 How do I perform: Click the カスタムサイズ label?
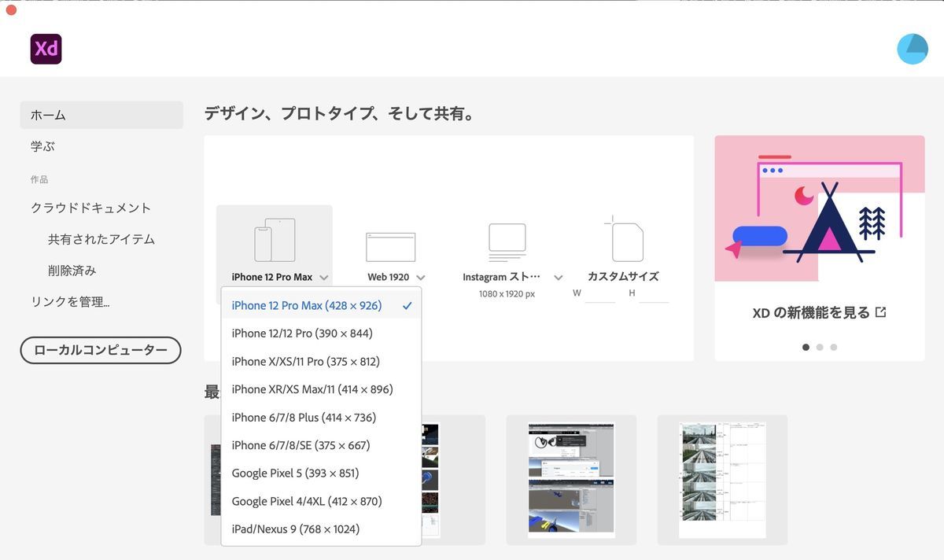pyautogui.click(x=623, y=277)
